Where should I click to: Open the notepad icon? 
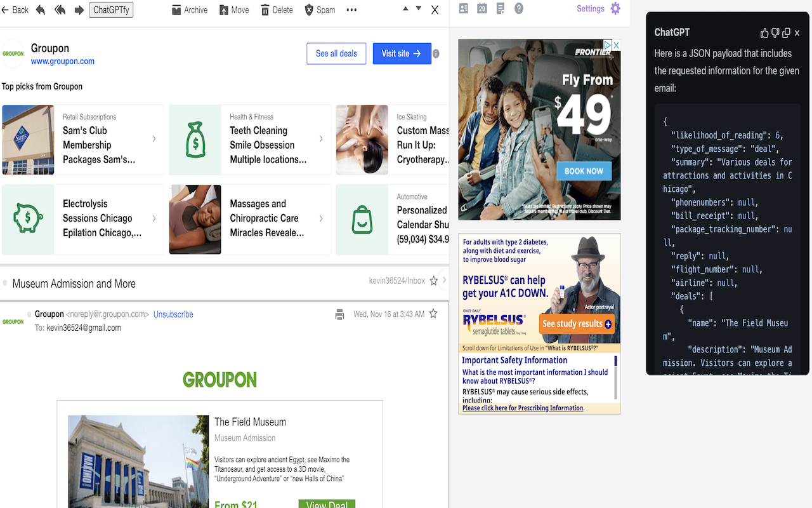501,9
